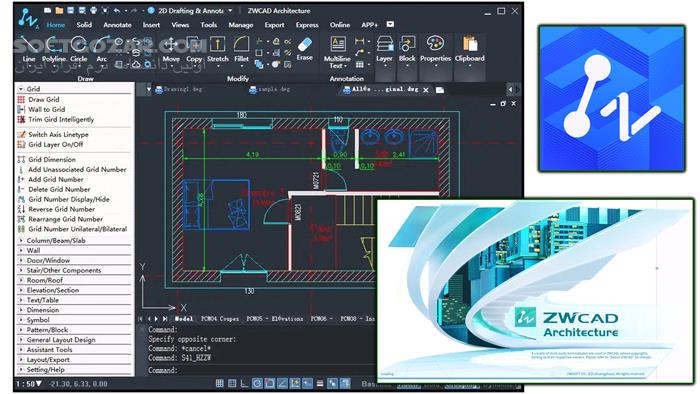Toggle Ortho mode in status bar
This screenshot has width=700, height=394.
click(x=244, y=383)
